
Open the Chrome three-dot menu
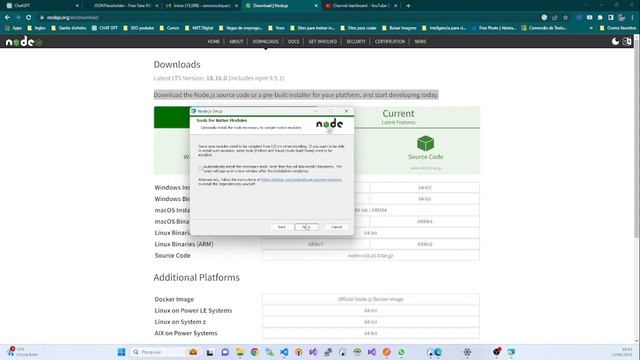632,18
